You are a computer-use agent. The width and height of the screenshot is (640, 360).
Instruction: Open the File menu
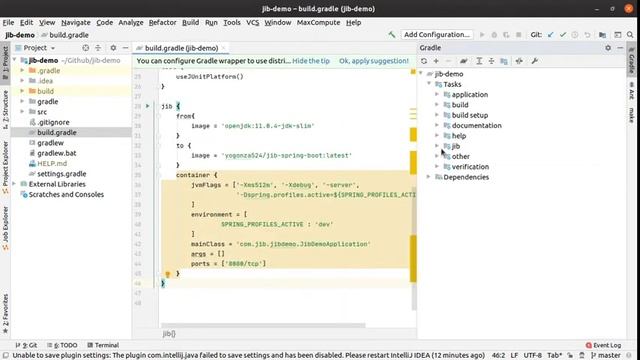click(8, 22)
